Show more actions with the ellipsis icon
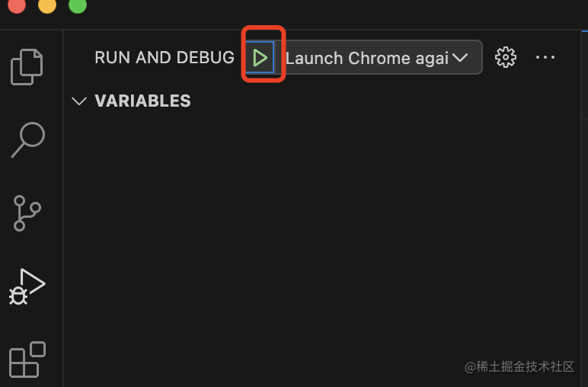 coord(545,57)
